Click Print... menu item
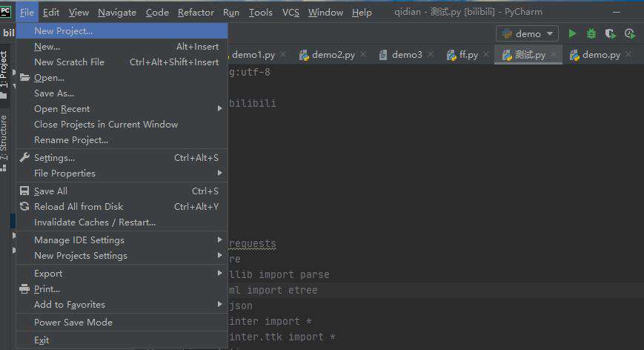Image resolution: width=644 pixels, height=350 pixels. point(122,288)
